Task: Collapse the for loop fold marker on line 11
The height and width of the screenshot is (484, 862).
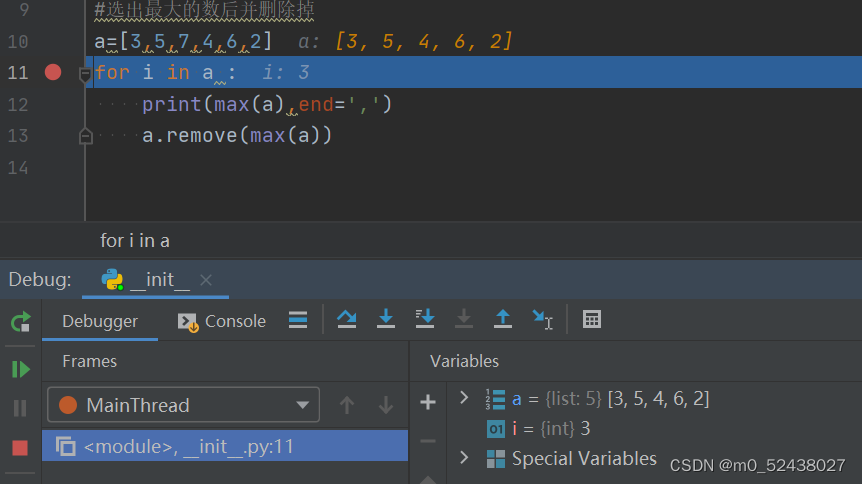Action: click(x=85, y=74)
